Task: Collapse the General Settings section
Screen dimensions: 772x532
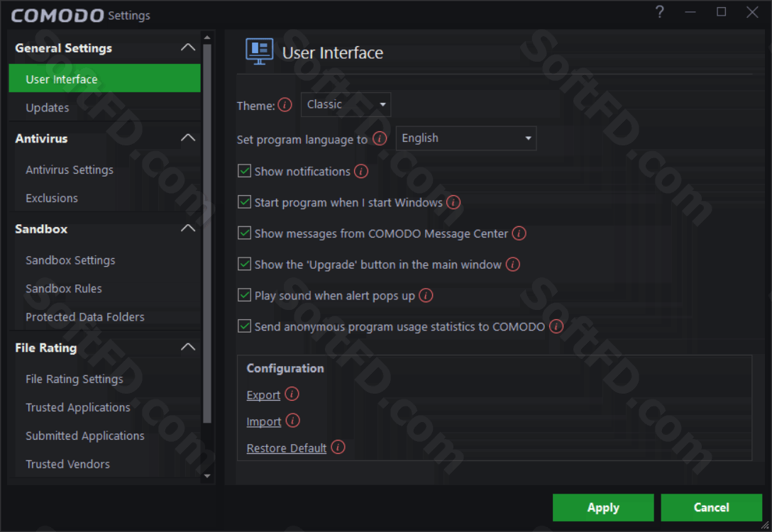Action: click(x=188, y=48)
